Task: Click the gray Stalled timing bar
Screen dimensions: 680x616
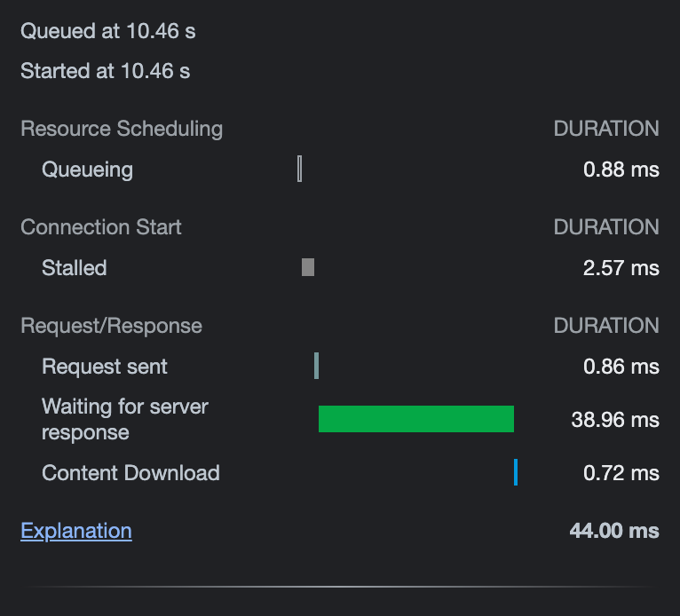Action: tap(308, 267)
